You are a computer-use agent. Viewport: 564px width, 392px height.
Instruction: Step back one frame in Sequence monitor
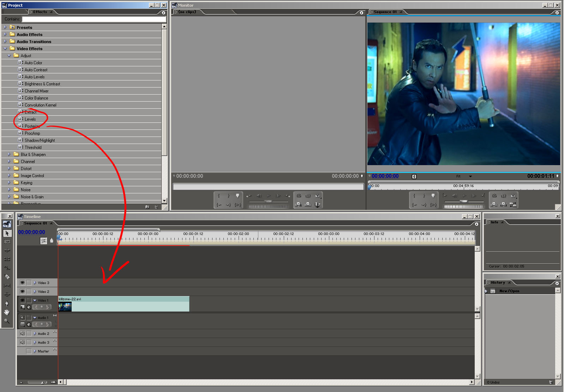[455, 196]
